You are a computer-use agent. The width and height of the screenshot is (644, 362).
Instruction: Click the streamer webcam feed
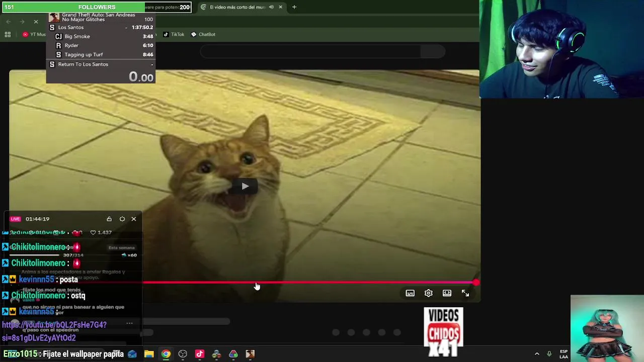(x=561, y=49)
